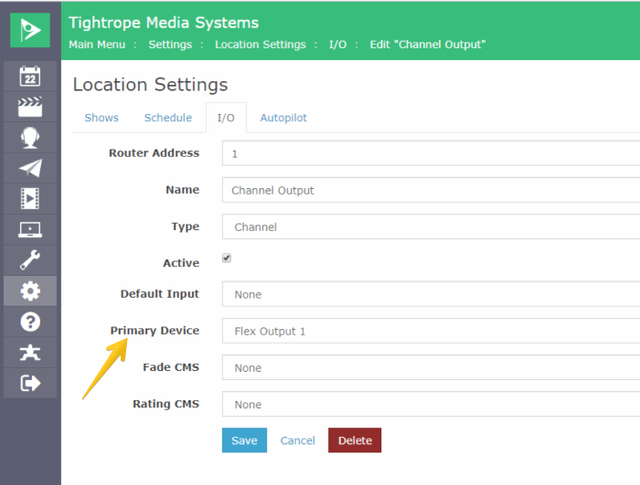The image size is (640, 485).
Task: Open the question mark help icon
Action: (30, 322)
